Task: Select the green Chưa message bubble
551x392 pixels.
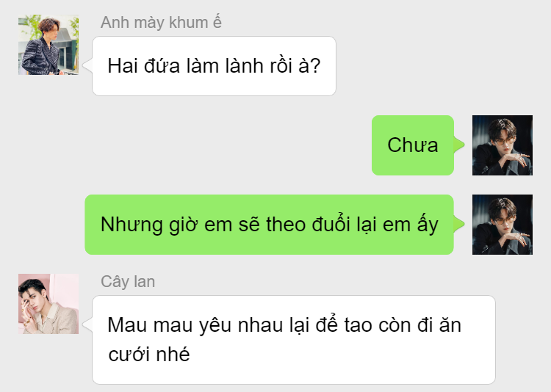Action: (x=413, y=145)
